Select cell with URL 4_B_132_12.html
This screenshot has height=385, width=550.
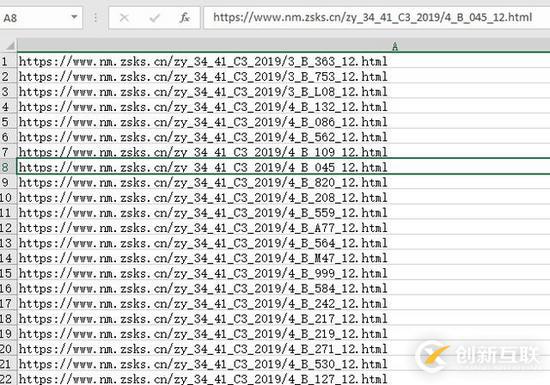click(x=283, y=107)
